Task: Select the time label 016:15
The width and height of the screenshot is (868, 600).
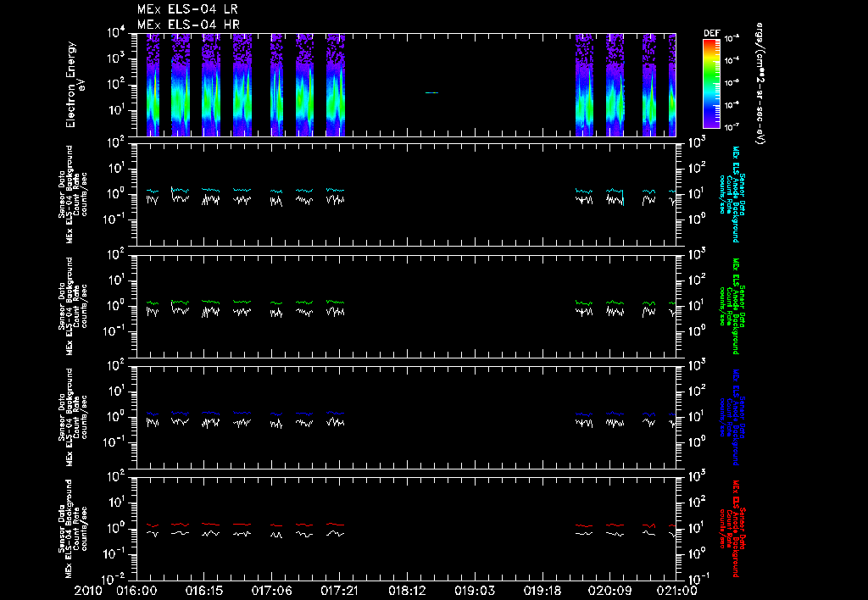Action: pos(204,592)
